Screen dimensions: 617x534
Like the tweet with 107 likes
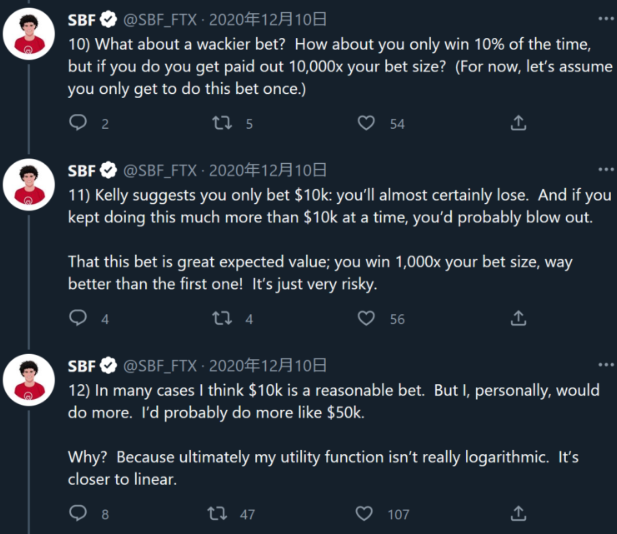pyautogui.click(x=364, y=514)
